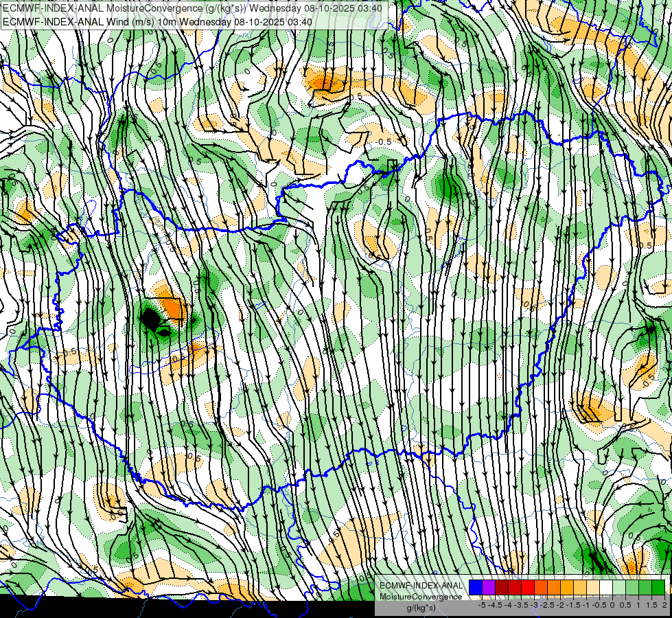Click the -2.5 tick value on legend scale
Screen dimensions: 672x618
click(547, 605)
